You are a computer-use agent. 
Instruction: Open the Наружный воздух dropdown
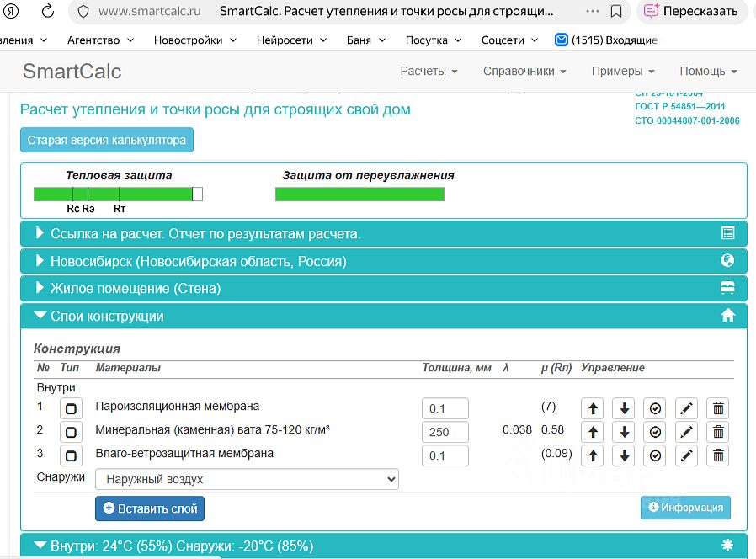tap(247, 479)
